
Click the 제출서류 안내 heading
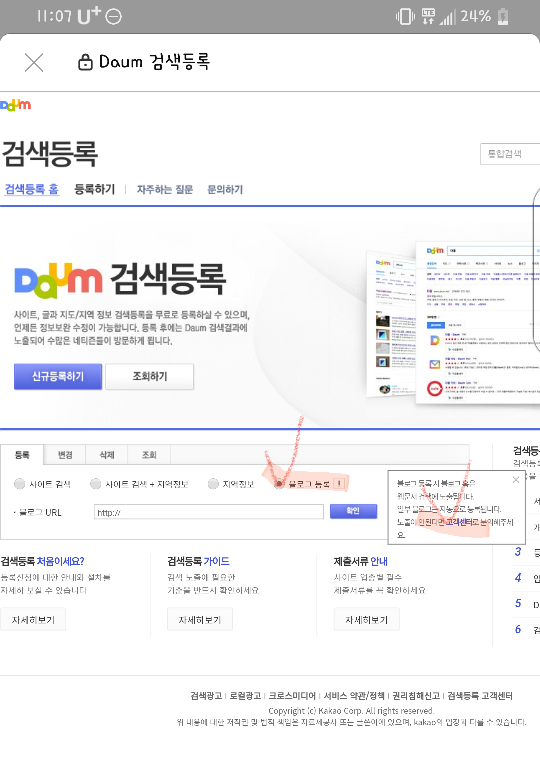click(361, 561)
